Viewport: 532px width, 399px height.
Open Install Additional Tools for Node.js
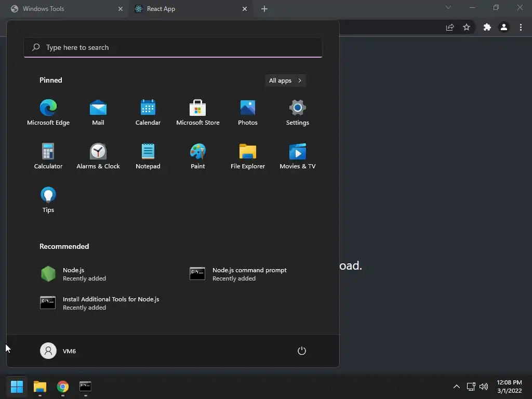click(99, 303)
